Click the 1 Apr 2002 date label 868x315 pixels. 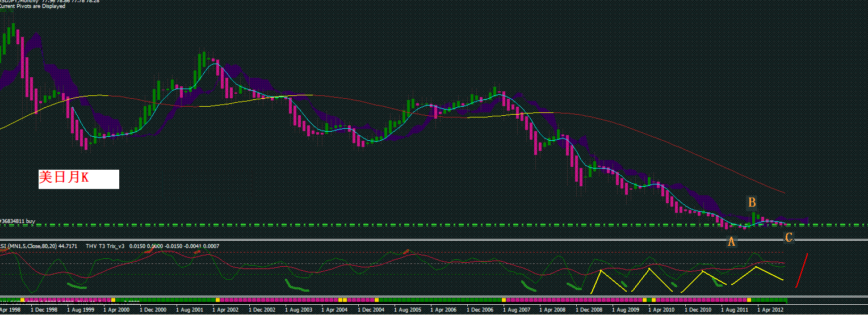[x=225, y=310]
